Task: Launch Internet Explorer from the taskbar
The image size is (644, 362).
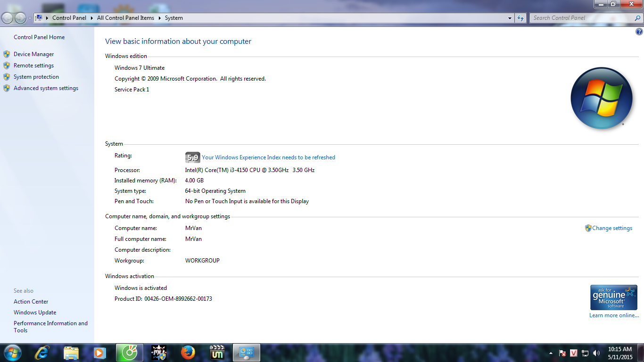Action: point(42,353)
